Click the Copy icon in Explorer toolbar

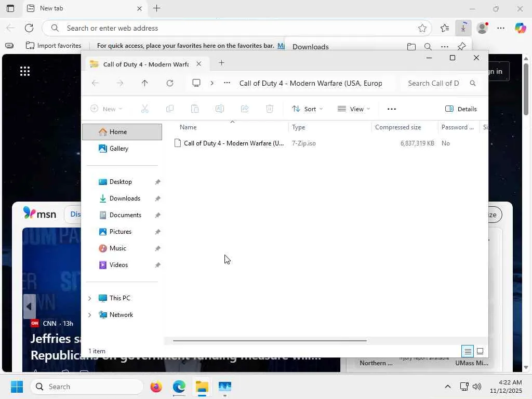click(170, 109)
